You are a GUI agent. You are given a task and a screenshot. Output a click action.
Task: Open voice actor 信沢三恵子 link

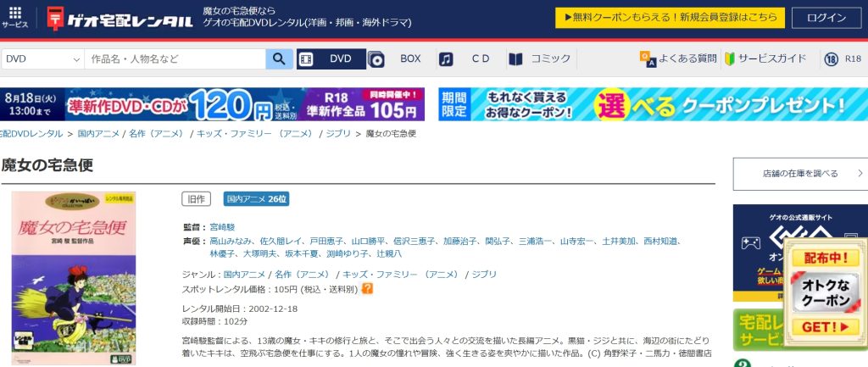414,242
